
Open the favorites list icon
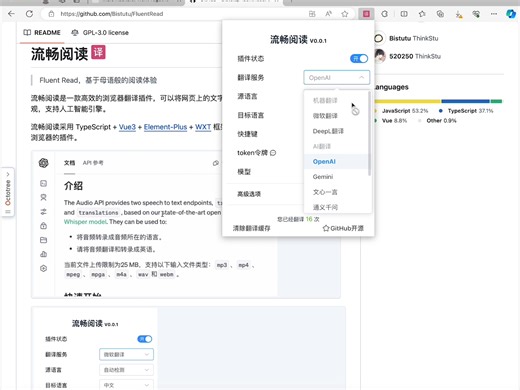(422, 14)
